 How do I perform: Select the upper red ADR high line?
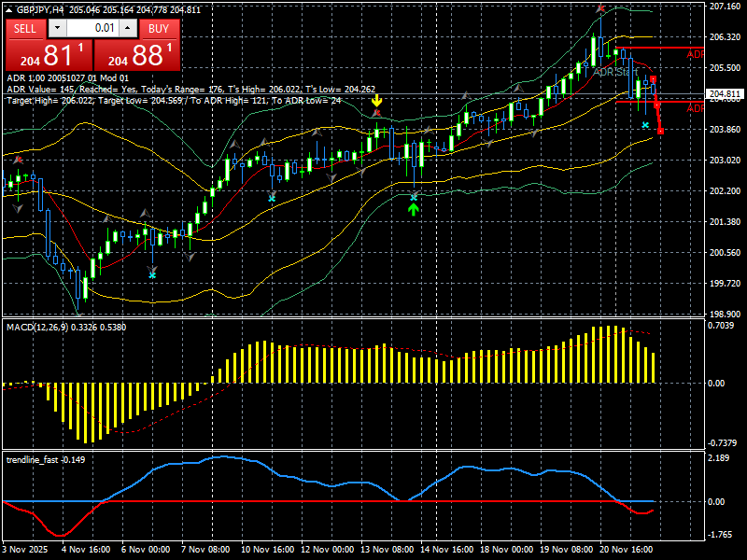pos(659,48)
